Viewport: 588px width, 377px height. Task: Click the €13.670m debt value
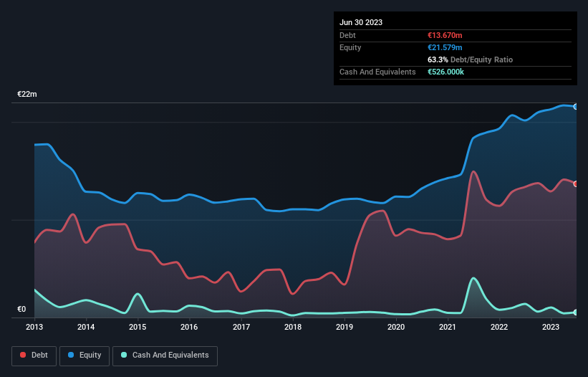pos(445,35)
